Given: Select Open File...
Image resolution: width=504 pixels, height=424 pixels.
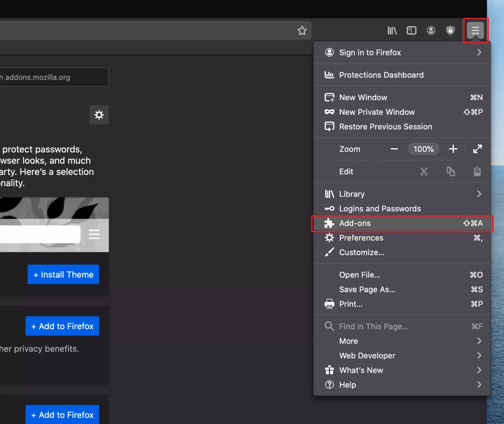Looking at the screenshot, I should pos(402,275).
